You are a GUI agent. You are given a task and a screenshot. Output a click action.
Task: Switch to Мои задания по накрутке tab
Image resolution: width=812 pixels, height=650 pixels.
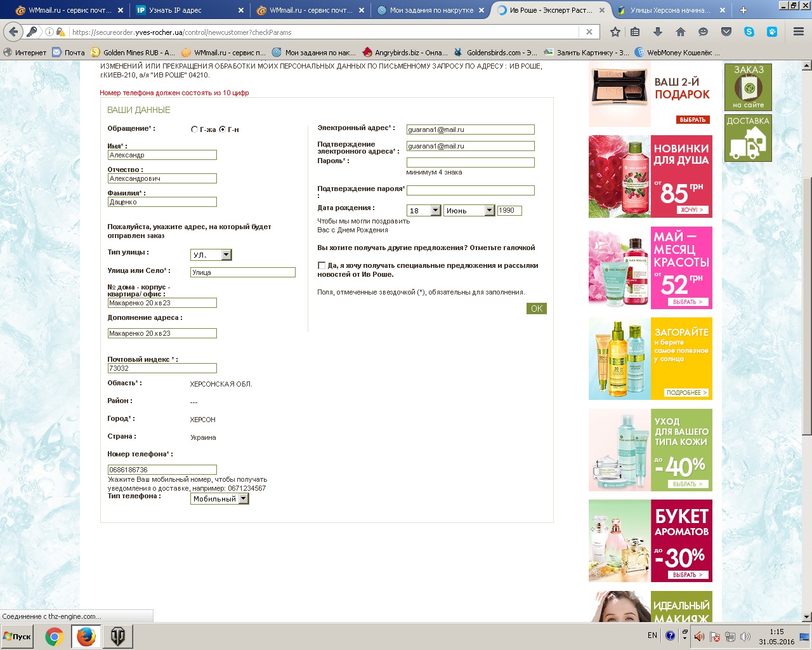(x=430, y=10)
